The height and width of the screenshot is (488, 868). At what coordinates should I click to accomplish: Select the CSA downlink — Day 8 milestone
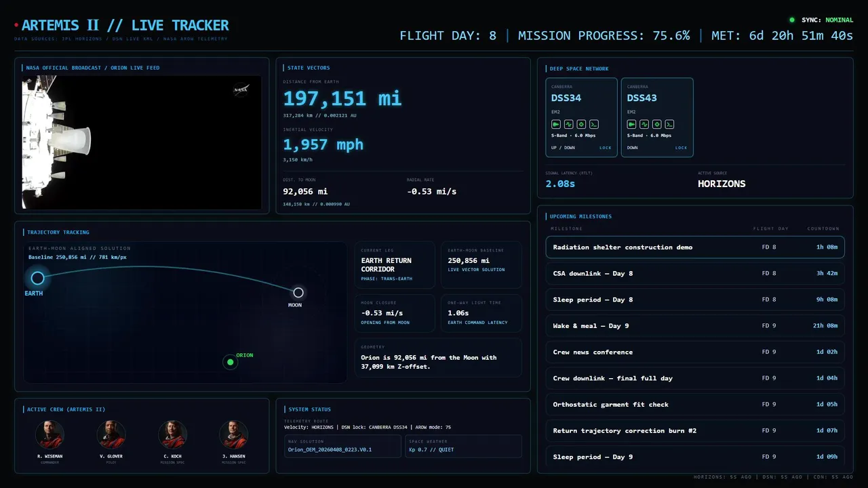[x=695, y=273]
